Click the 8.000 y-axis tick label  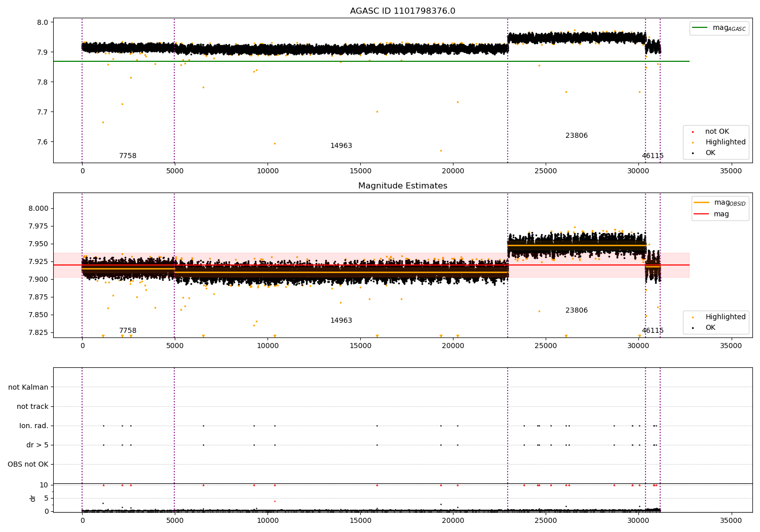click(x=38, y=209)
